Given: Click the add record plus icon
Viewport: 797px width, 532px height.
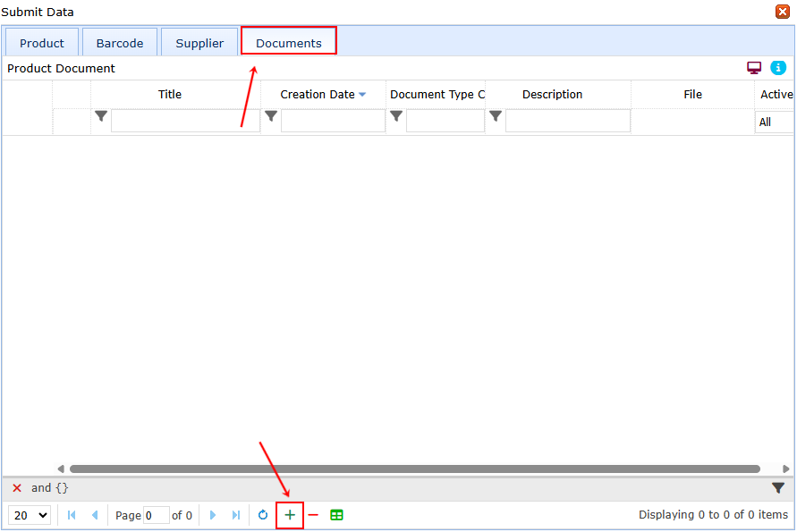Looking at the screenshot, I should [x=289, y=514].
